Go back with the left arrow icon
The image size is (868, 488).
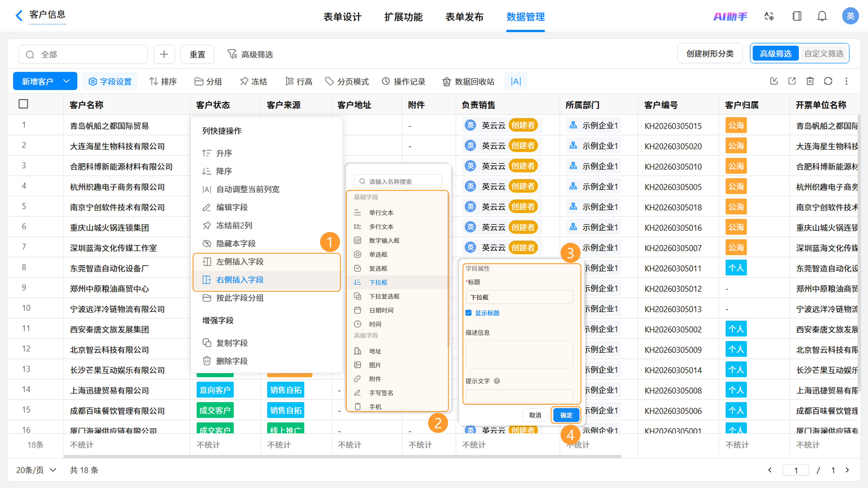pyautogui.click(x=19, y=15)
